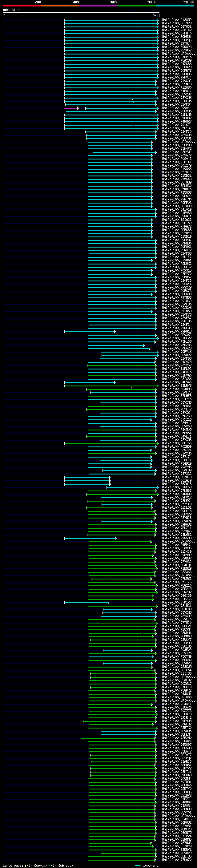Select the UniRef100_P12860 label
This screenshot has width=197, height=868.
pyautogui.click(x=177, y=88)
